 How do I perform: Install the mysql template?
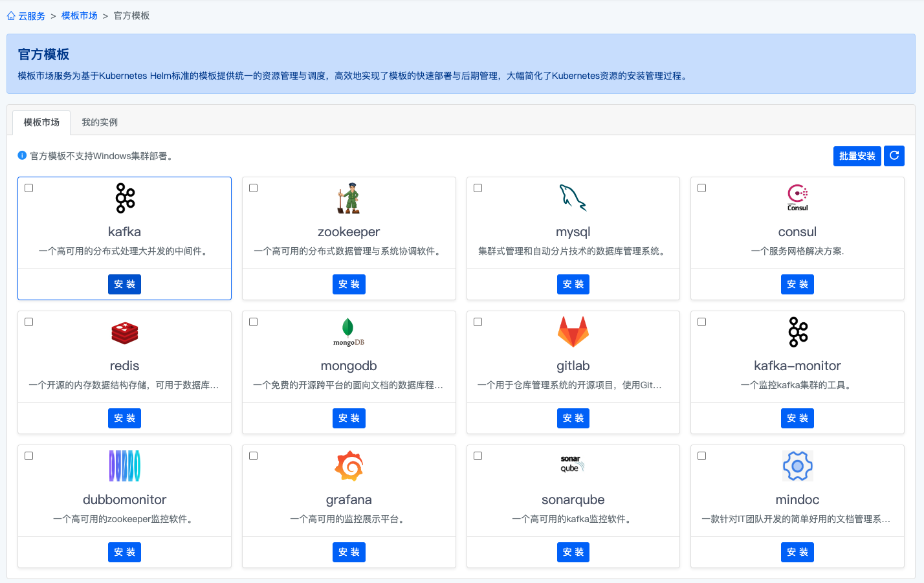tap(573, 284)
